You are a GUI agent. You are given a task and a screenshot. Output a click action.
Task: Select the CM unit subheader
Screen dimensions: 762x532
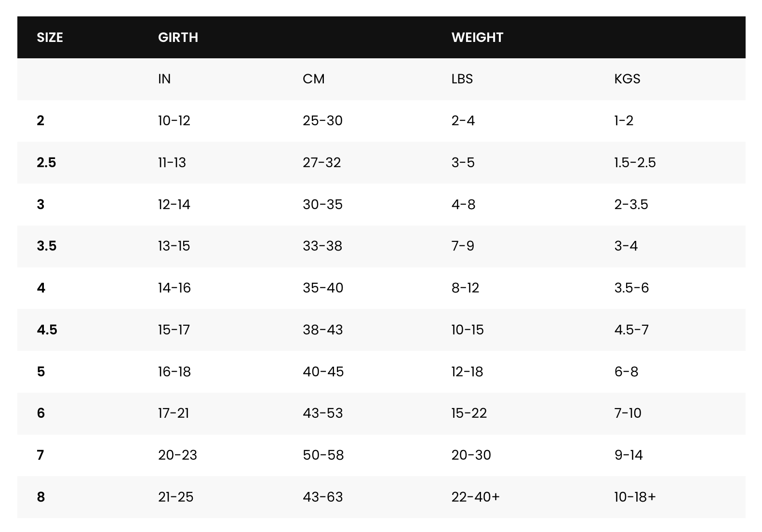(x=313, y=79)
